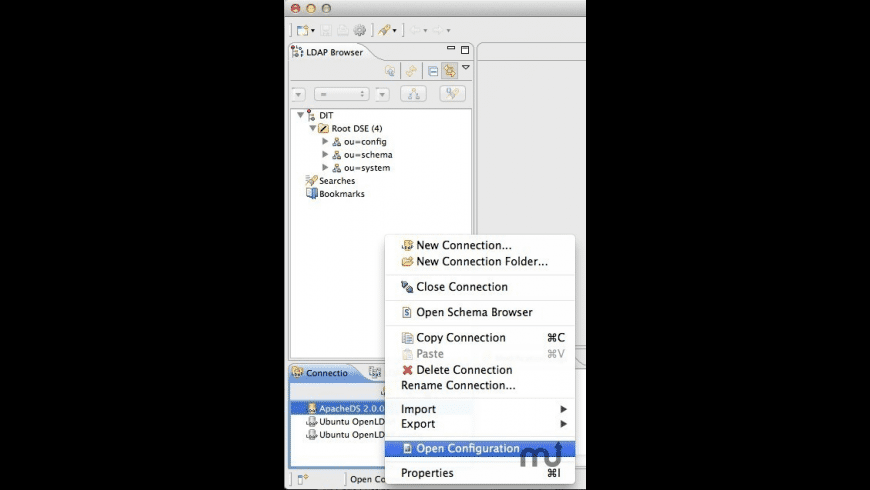This screenshot has width=870, height=490.
Task: Open dropdown arrow next to New wizard icon
Action: (313, 31)
